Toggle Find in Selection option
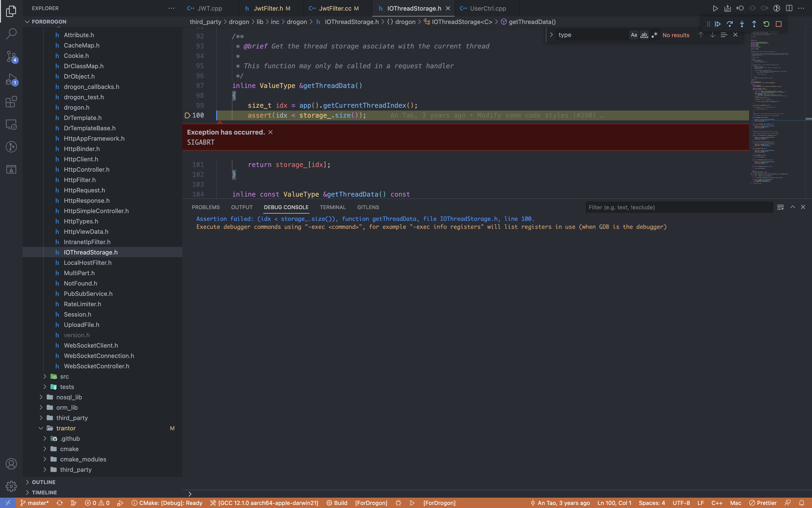The width and height of the screenshot is (812, 508). pos(724,35)
